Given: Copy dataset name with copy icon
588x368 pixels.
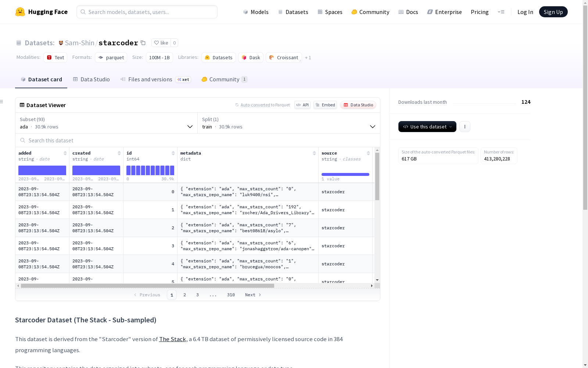Looking at the screenshot, I should [143, 43].
